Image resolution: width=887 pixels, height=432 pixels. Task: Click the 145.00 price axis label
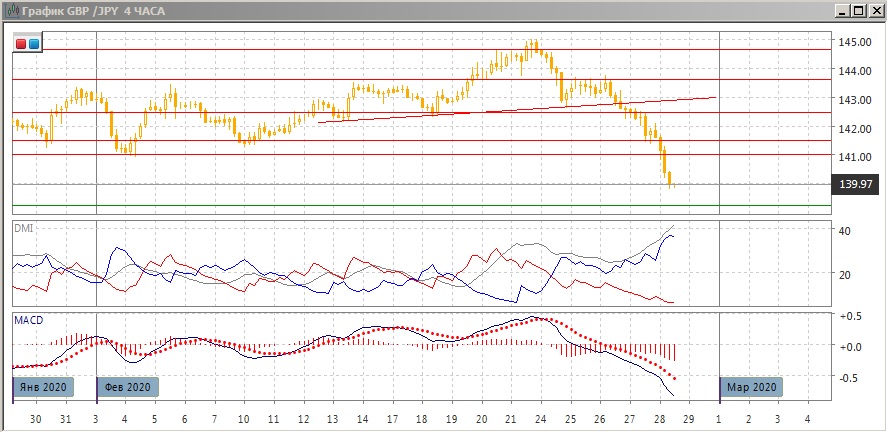click(853, 42)
